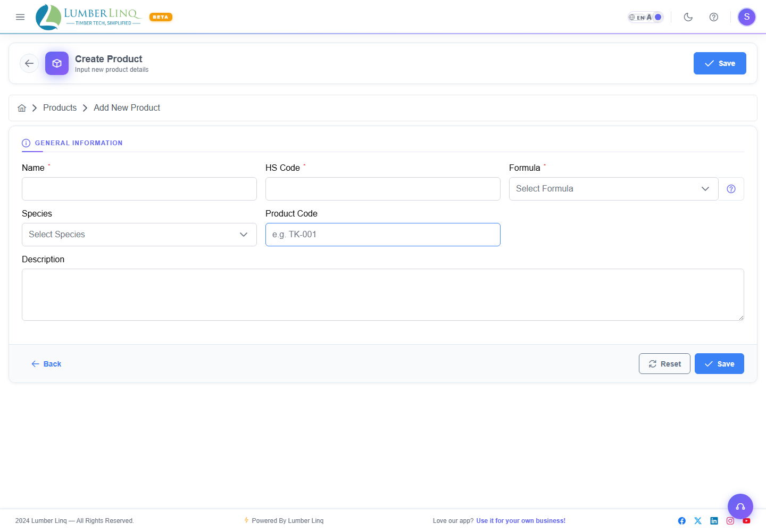Image resolution: width=766 pixels, height=532 pixels.
Task: Click the Lumber Linq logo
Action: 88,17
